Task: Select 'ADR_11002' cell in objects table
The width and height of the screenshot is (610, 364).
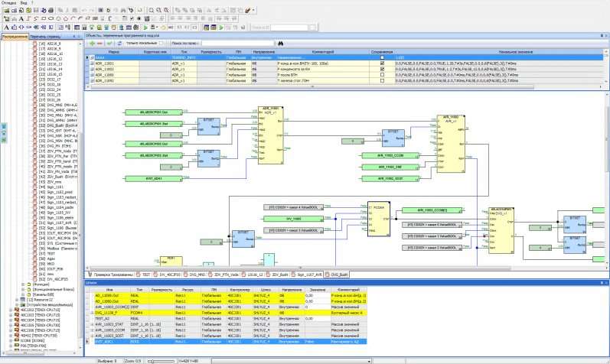Action: (x=116, y=69)
